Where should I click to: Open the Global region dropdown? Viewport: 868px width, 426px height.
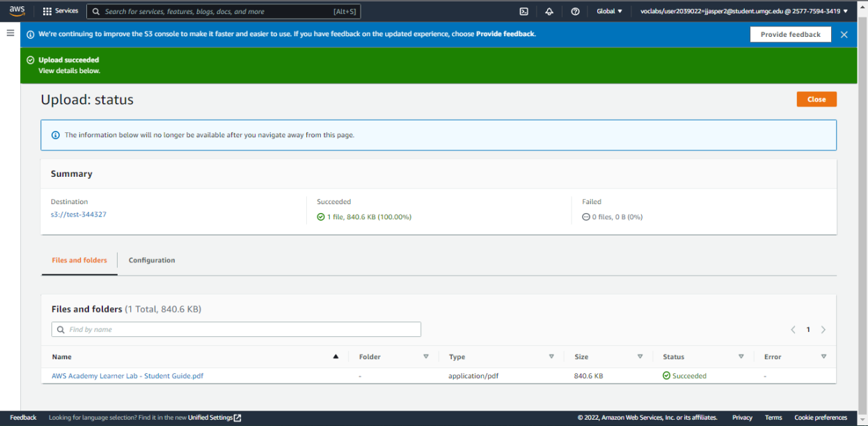[610, 11]
